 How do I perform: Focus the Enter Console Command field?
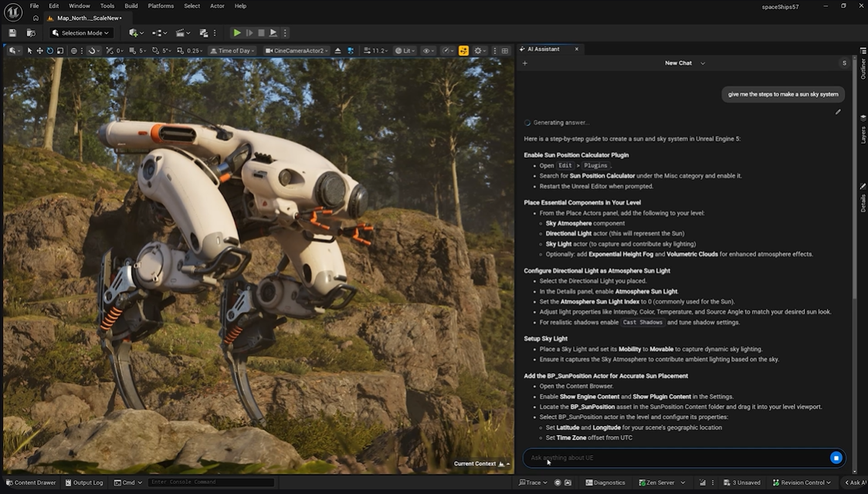(x=211, y=482)
